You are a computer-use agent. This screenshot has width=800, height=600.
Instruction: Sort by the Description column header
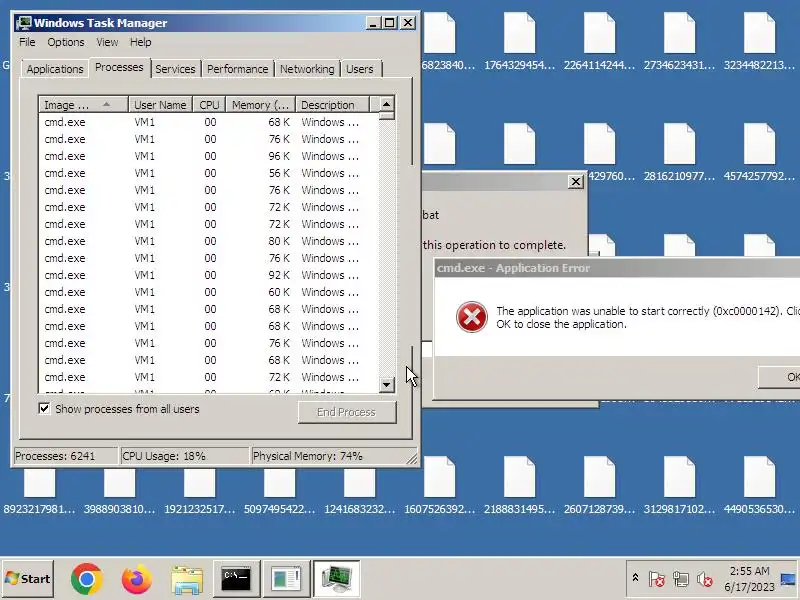tap(332, 105)
